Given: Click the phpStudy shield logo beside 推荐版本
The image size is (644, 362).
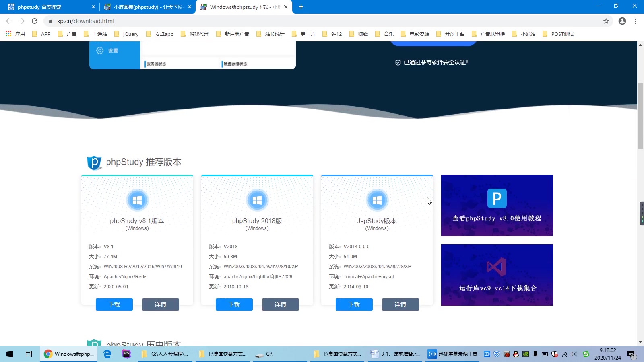Looking at the screenshot, I should tap(94, 162).
